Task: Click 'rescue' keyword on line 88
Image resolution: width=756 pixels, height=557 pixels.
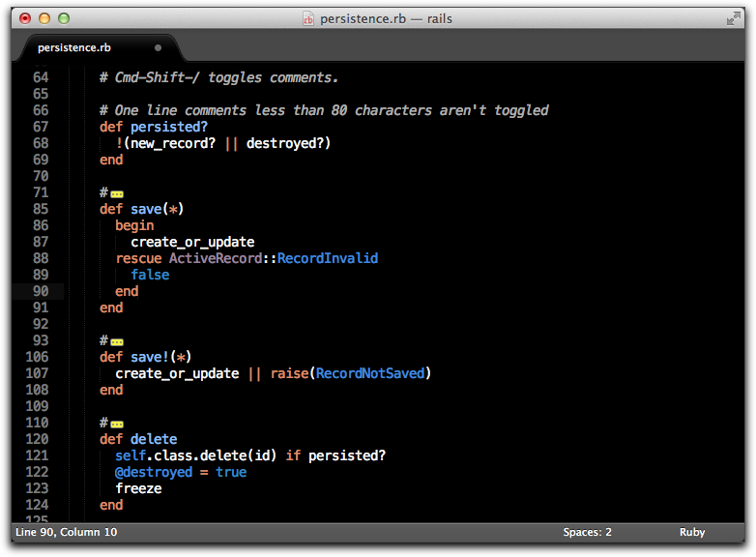Action: click(138, 258)
